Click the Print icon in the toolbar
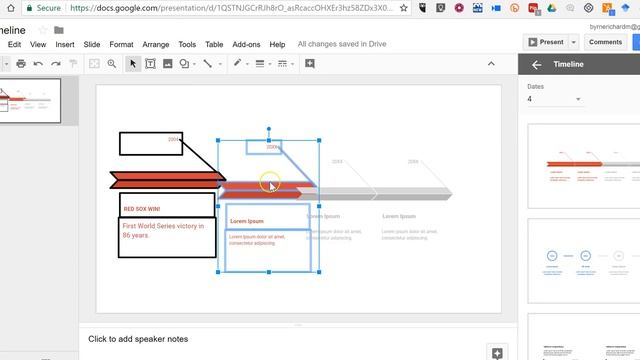This screenshot has width=640, height=360. click(x=21, y=64)
